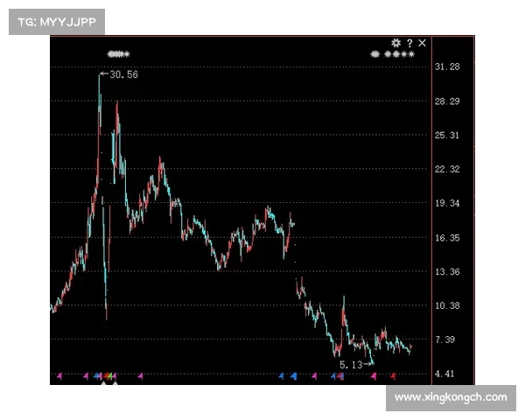Image resolution: width=525 pixels, height=420 pixels.
Task: Click the 10.38 price axis label
Action: coord(447,305)
